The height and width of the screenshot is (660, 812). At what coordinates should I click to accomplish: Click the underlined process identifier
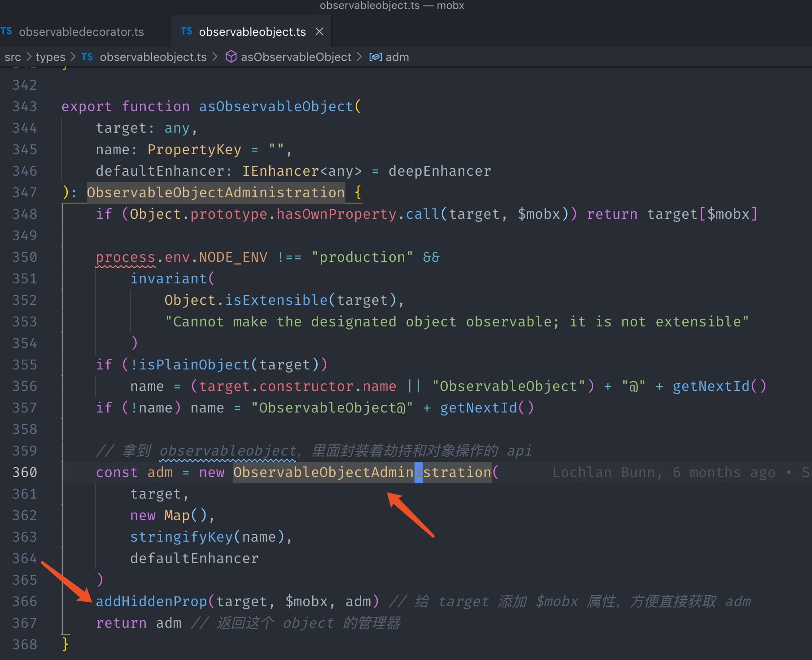point(126,257)
